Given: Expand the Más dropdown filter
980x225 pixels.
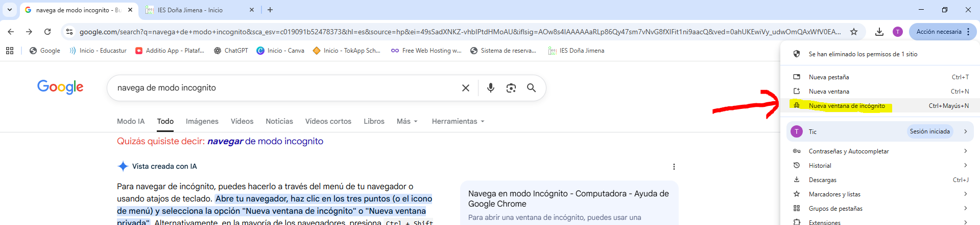Looking at the screenshot, I should pyautogui.click(x=407, y=121).
